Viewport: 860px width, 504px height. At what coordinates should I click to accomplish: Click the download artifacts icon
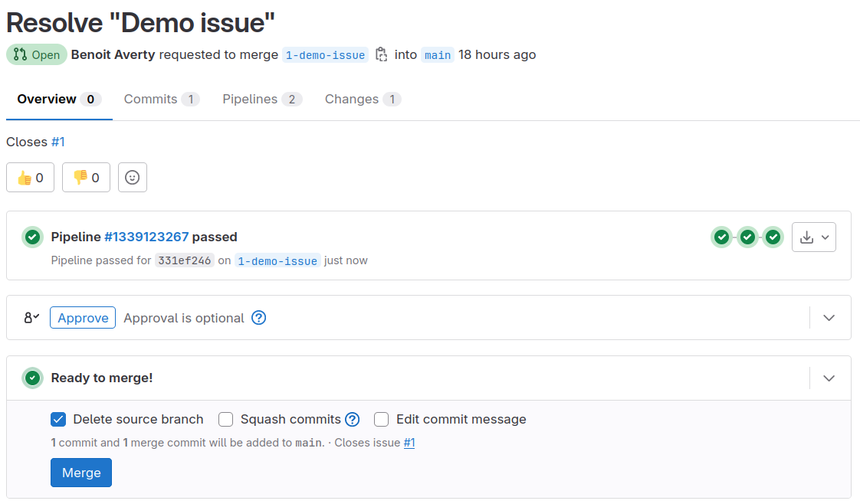(x=807, y=237)
